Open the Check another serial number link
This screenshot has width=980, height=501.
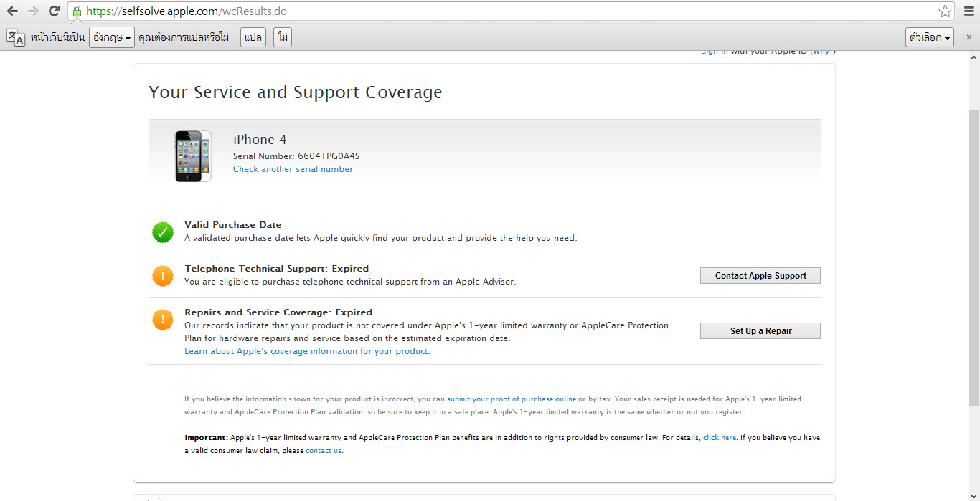click(x=293, y=169)
